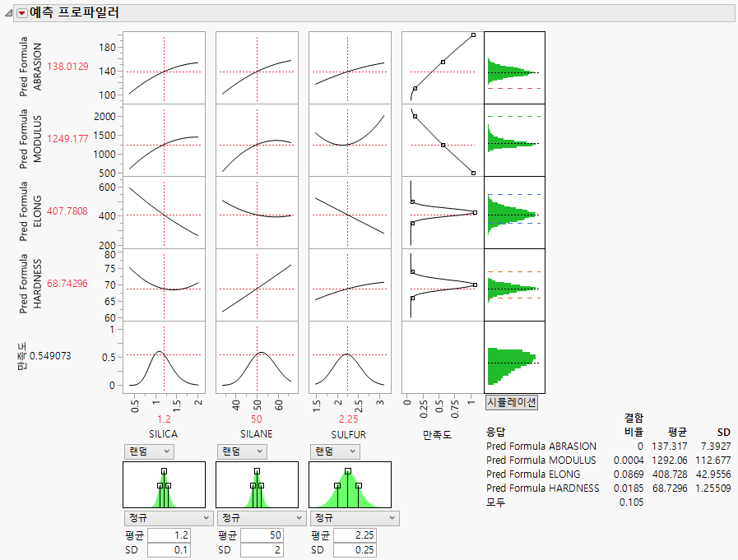Click the red SILICA current value 1.2
The image size is (738, 560).
tap(162, 419)
